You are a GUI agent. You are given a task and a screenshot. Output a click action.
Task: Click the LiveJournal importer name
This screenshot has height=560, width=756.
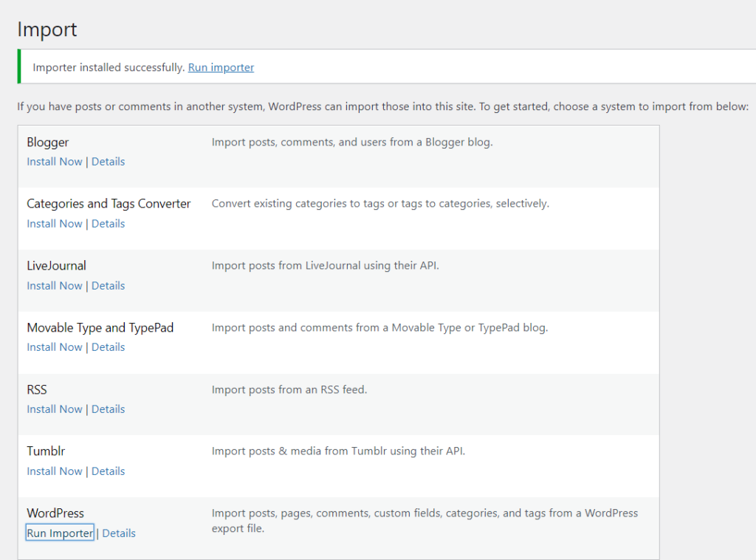[x=56, y=266]
